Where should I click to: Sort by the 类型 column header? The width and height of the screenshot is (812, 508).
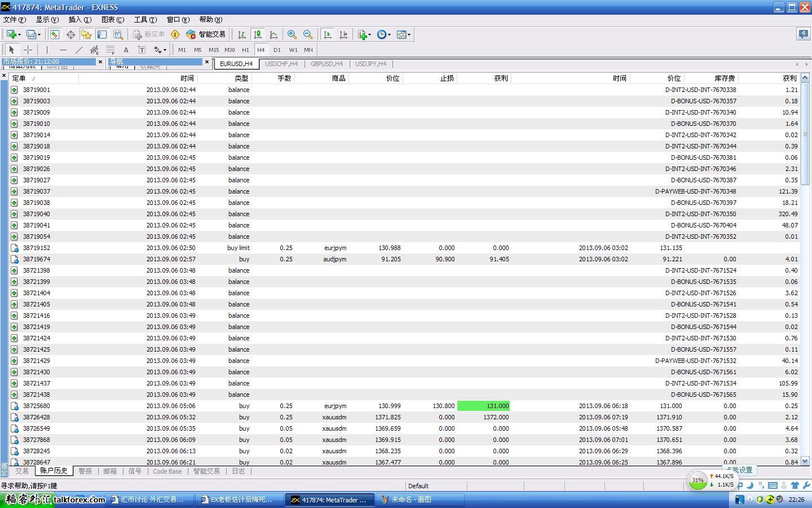point(224,78)
